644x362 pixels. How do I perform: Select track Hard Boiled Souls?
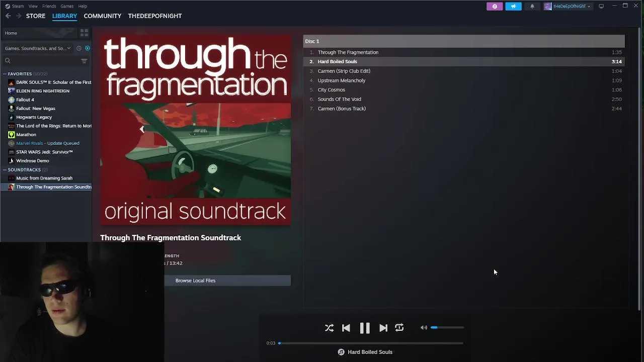pyautogui.click(x=464, y=61)
